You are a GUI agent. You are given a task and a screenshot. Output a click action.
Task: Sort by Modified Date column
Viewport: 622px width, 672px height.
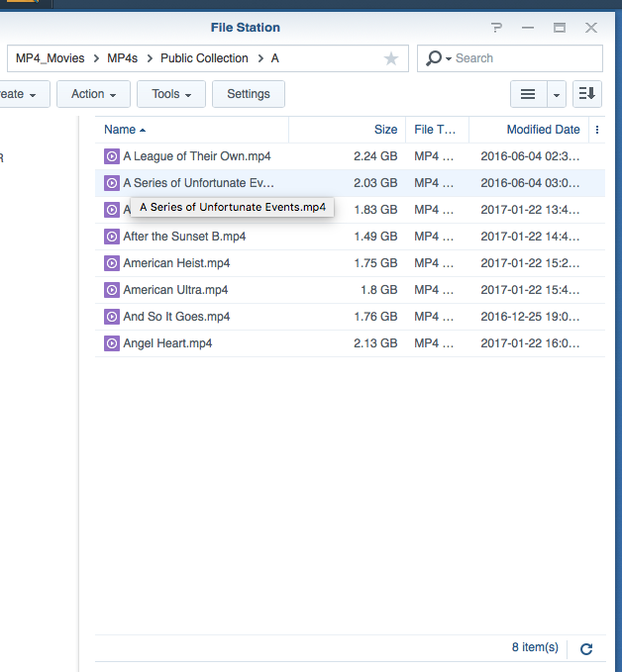[543, 130]
